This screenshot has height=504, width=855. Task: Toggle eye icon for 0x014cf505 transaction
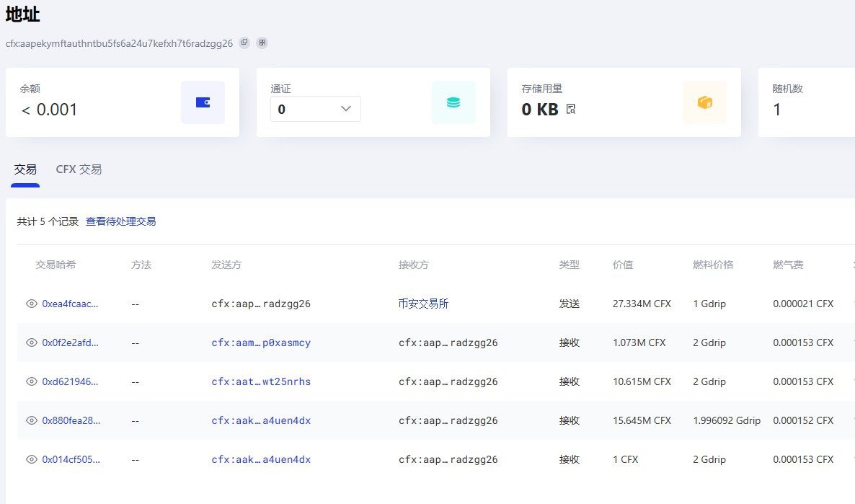(32, 460)
